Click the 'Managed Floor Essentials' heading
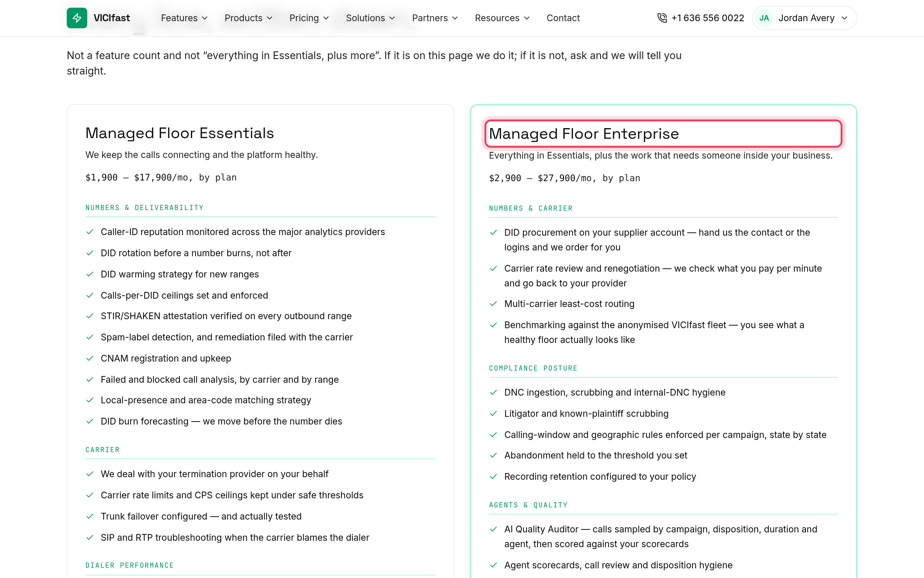924x578 pixels. [179, 133]
